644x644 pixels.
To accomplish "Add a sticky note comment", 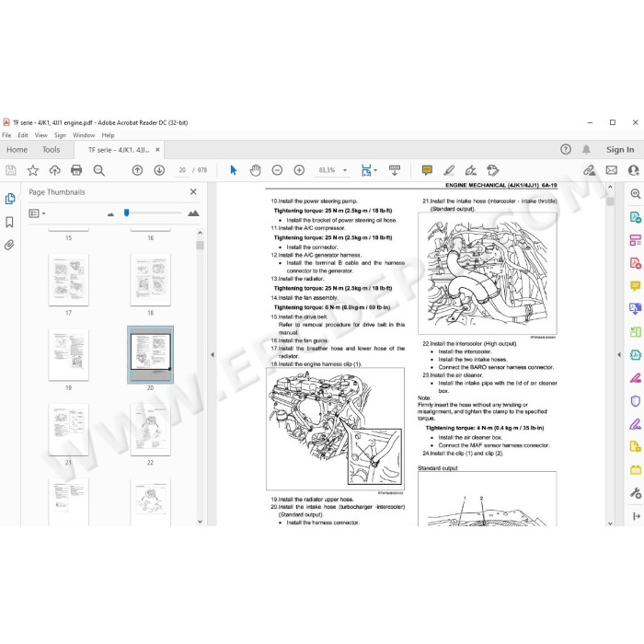I will 427,170.
